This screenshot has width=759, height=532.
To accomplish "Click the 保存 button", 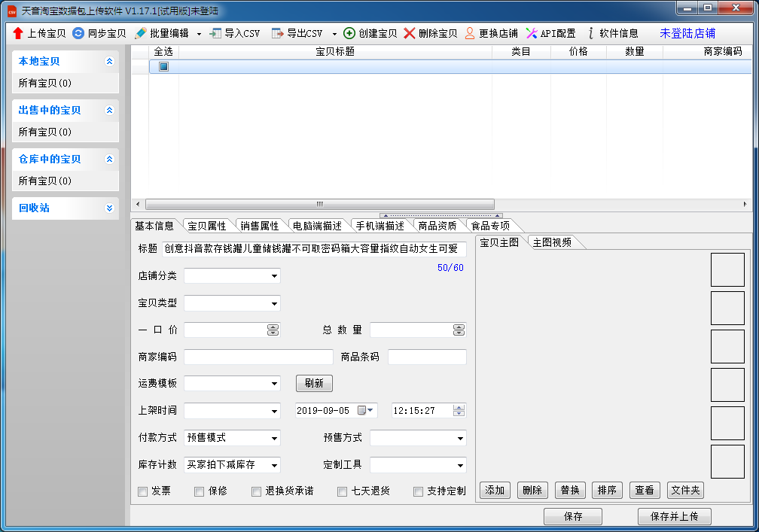I will coord(573,516).
